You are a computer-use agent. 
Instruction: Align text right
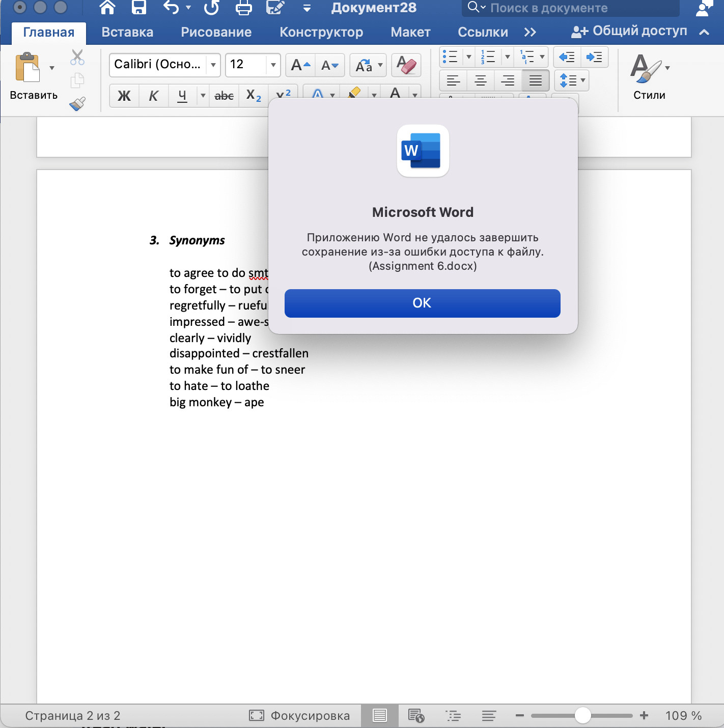click(508, 80)
